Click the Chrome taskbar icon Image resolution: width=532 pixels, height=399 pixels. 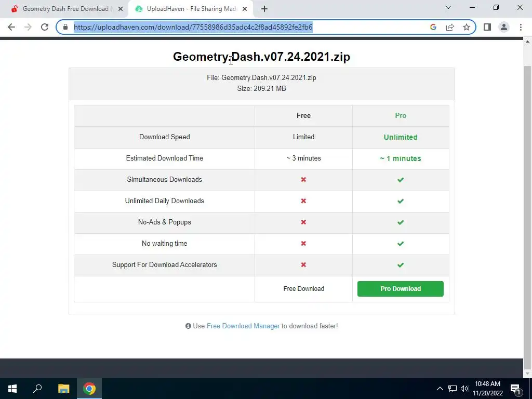coord(89,389)
